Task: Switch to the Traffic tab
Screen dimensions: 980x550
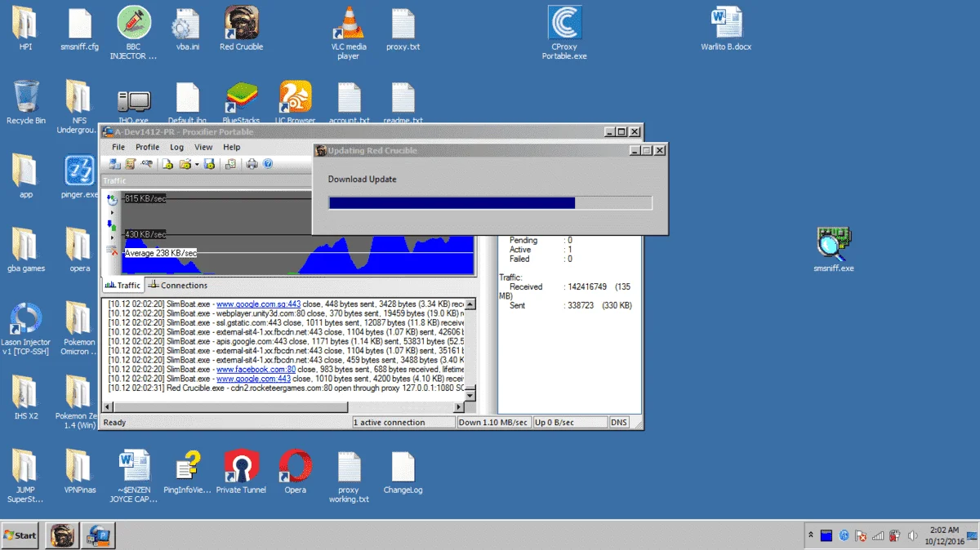Action: tap(122, 286)
